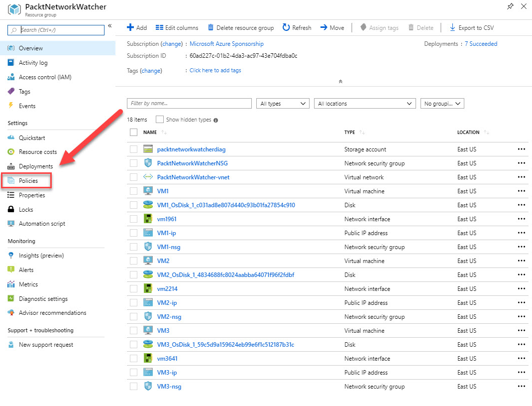Viewport: 532px width, 406px height.
Task: Click the 'Click here to add tags' link
Action: coord(215,70)
